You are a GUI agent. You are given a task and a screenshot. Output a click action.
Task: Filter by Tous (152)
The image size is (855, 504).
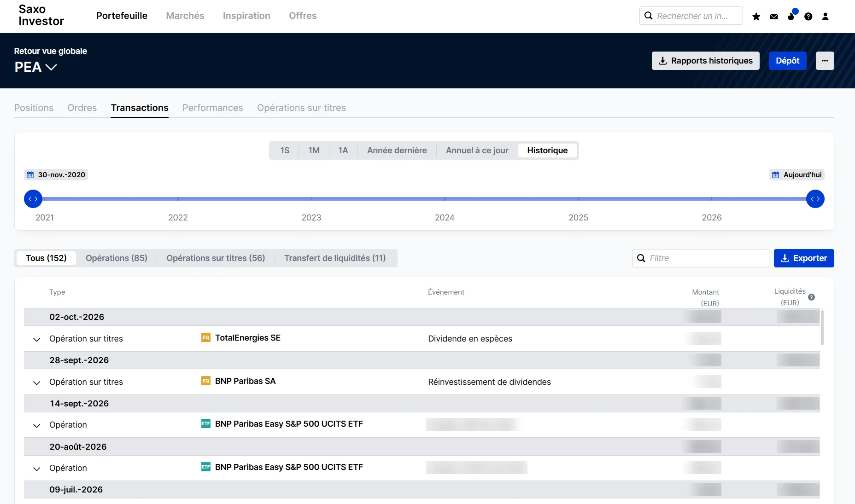point(46,258)
